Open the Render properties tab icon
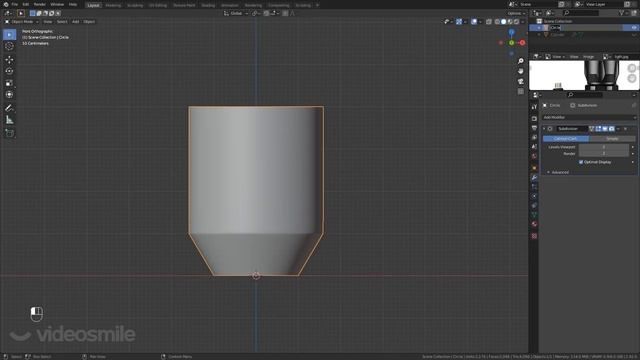The height and width of the screenshot is (360, 640). 534,118
